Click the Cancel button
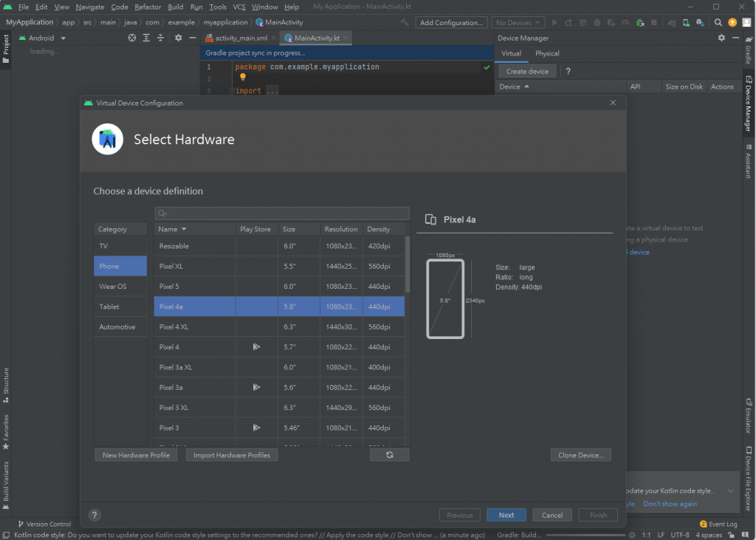The height and width of the screenshot is (540, 756). [x=552, y=515]
